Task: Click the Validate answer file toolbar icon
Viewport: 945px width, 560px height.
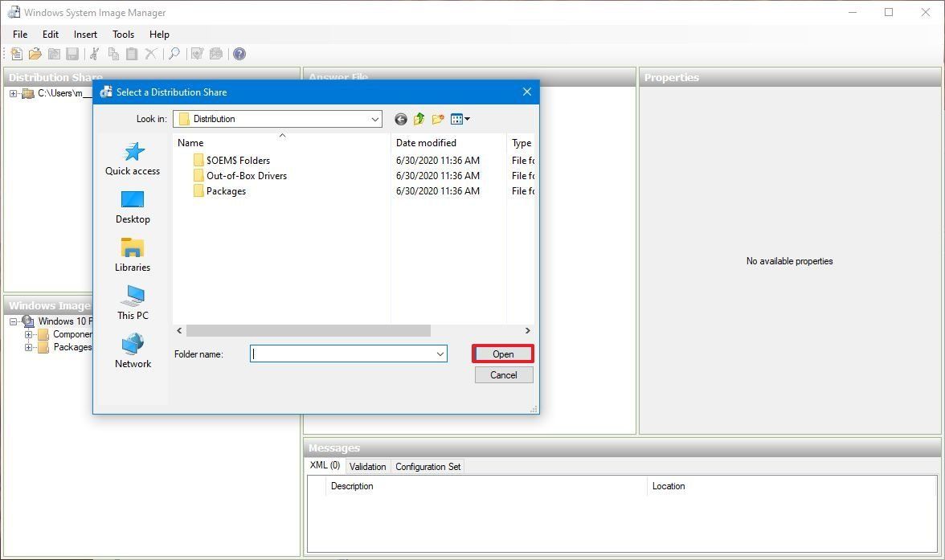Action: coord(197,53)
